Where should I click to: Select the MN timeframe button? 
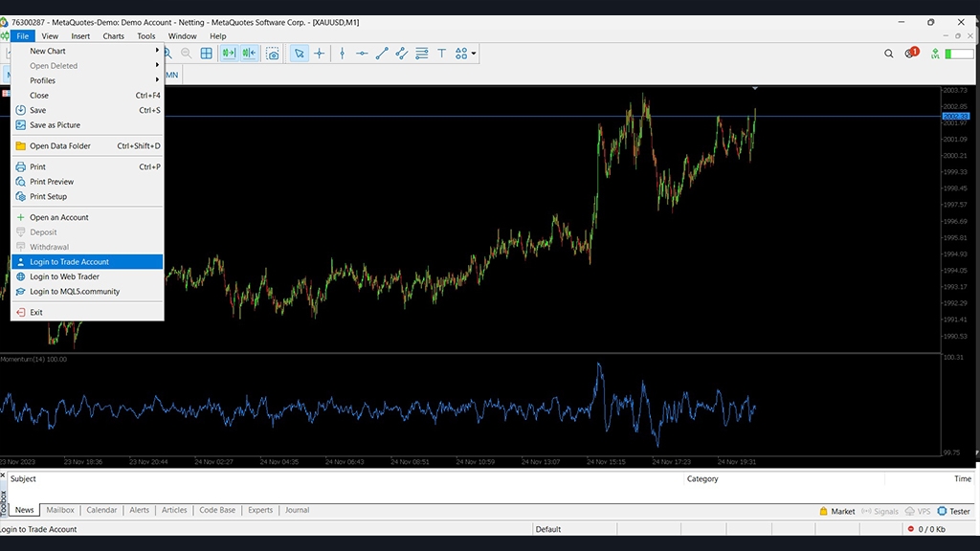point(172,75)
